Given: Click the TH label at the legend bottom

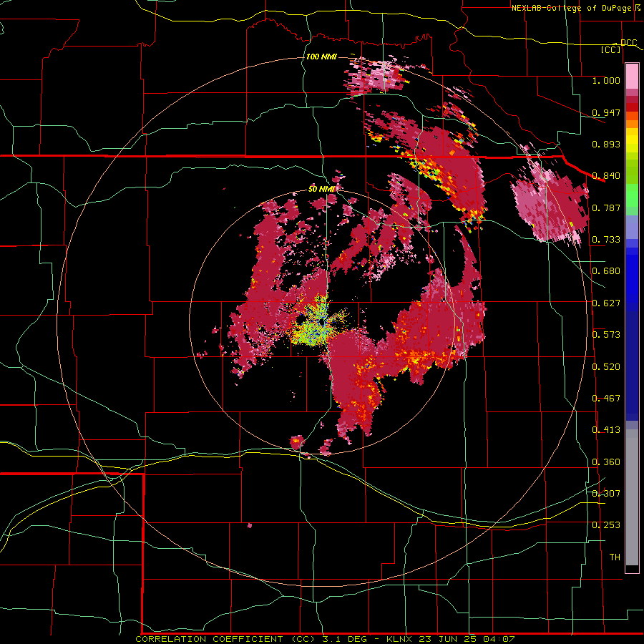Looking at the screenshot, I should 615,557.
